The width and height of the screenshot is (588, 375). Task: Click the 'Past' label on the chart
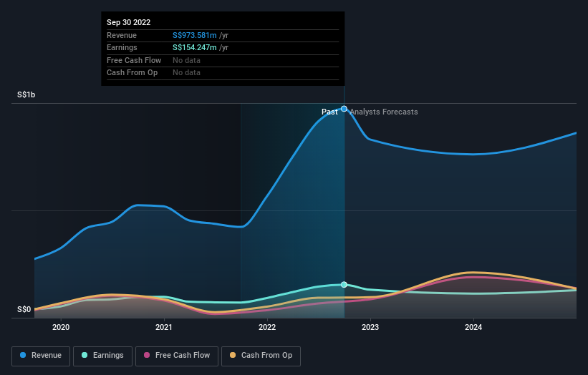[x=329, y=112]
